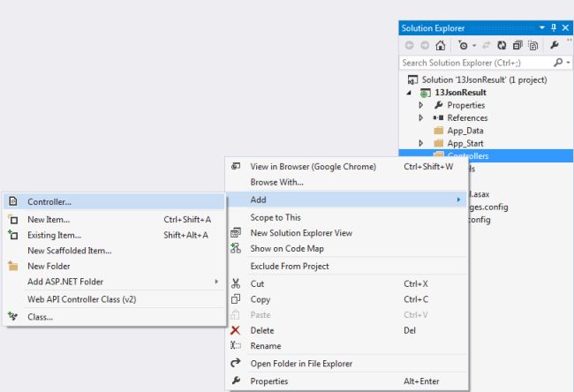Click the Controller page icon

coord(13,201)
